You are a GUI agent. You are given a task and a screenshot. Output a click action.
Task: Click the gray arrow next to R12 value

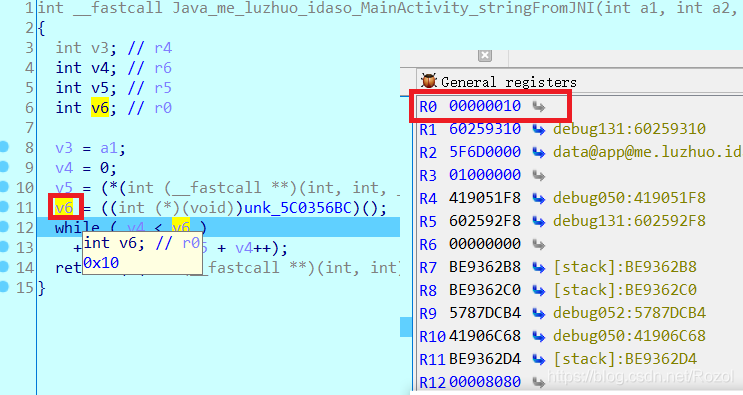coord(538,382)
